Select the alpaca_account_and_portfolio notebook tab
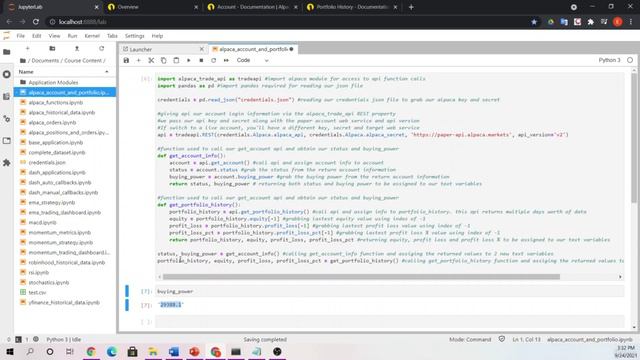 pos(253,49)
